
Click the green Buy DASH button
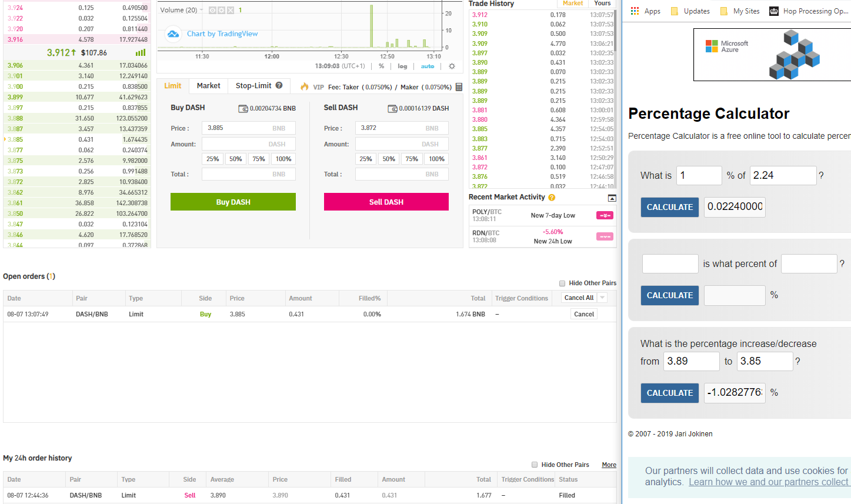pyautogui.click(x=233, y=202)
